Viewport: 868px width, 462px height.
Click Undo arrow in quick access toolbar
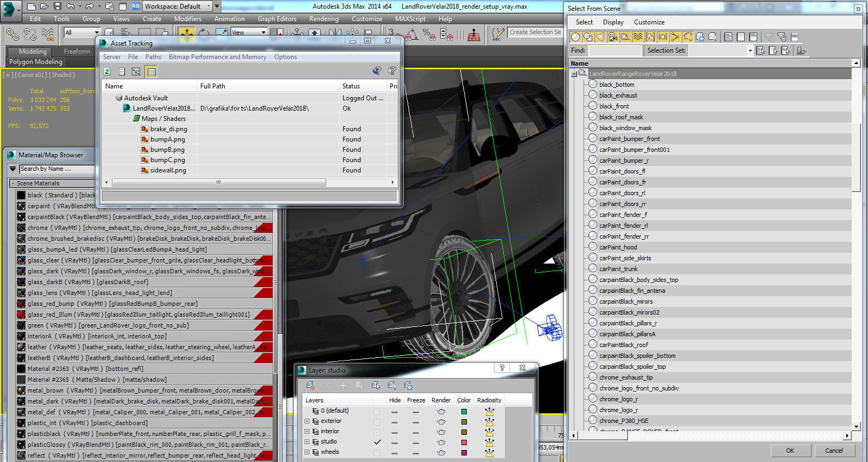pos(71,7)
